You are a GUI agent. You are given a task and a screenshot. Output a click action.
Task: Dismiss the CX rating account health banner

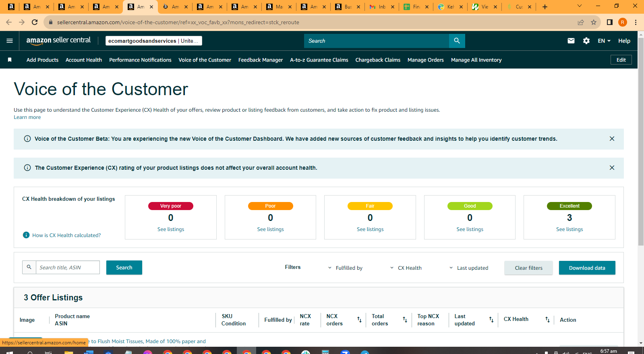click(x=612, y=168)
